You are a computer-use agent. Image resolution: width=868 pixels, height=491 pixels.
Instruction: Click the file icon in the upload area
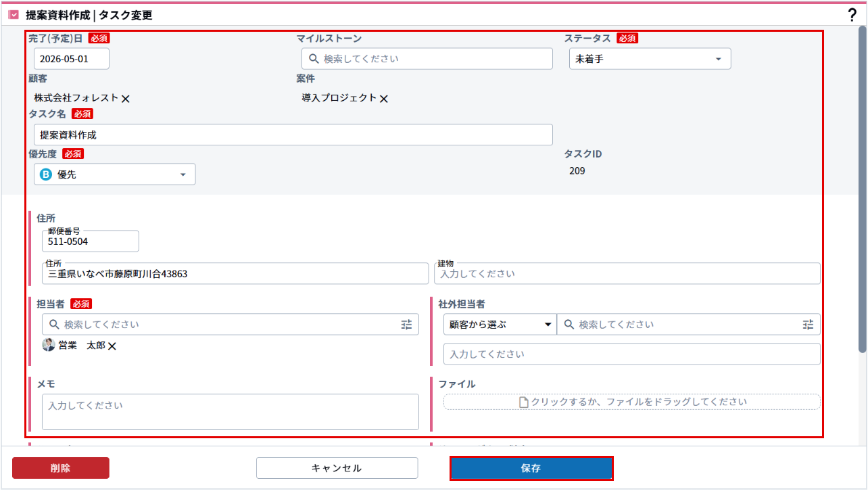click(x=523, y=402)
